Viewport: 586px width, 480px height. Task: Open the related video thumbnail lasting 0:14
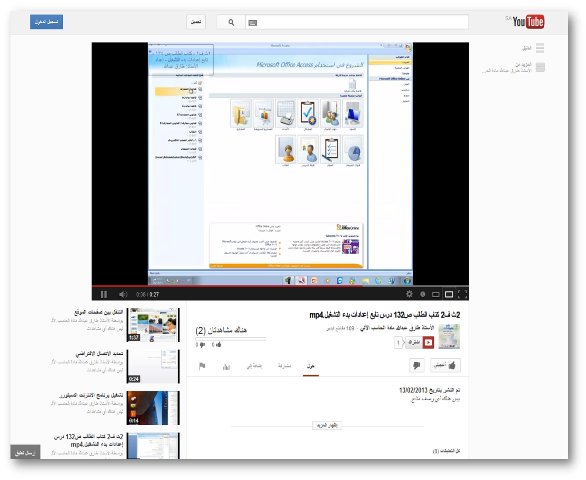pos(153,408)
